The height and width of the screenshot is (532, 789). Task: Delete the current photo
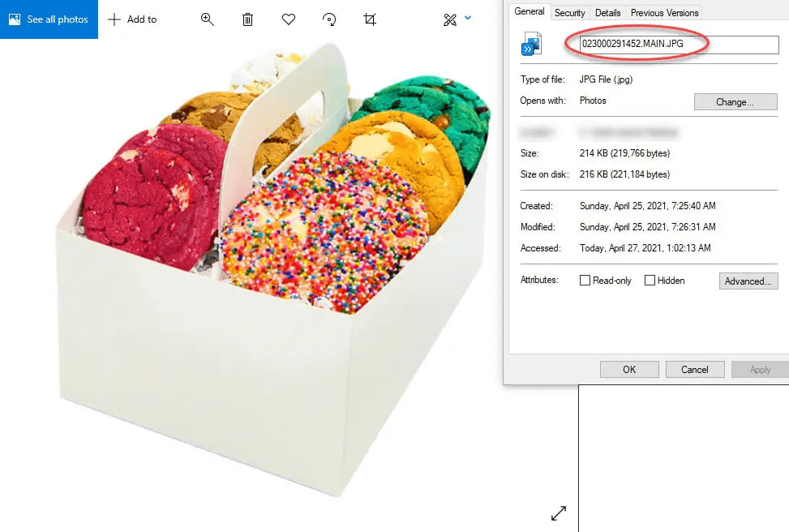[247, 18]
